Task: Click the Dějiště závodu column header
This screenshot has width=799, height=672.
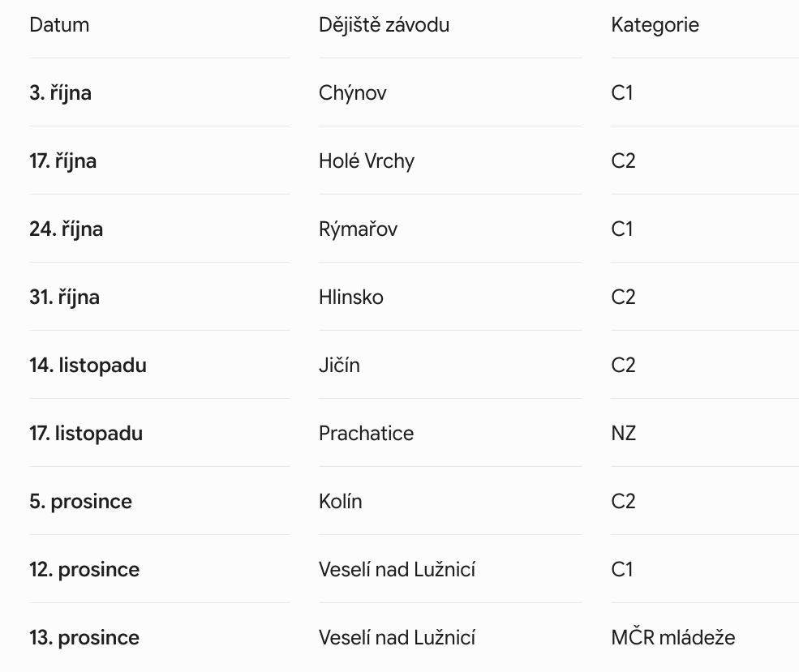Action: click(x=384, y=25)
